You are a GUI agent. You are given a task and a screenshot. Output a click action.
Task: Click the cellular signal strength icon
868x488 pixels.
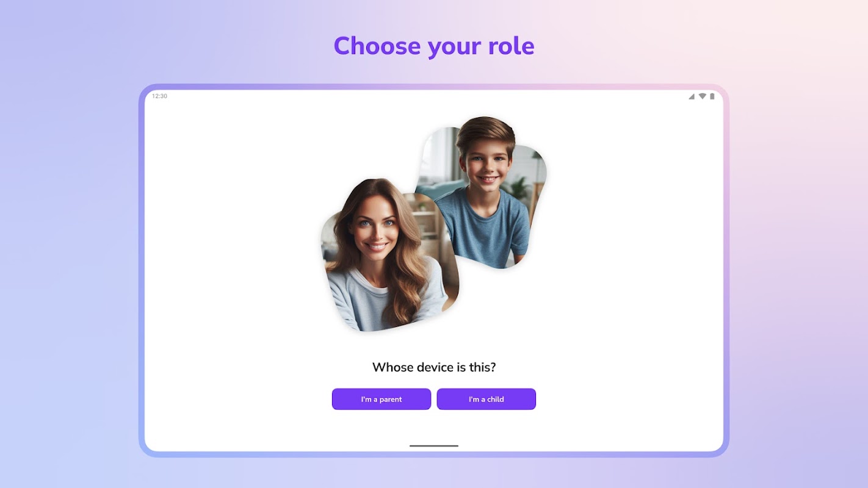tap(692, 96)
